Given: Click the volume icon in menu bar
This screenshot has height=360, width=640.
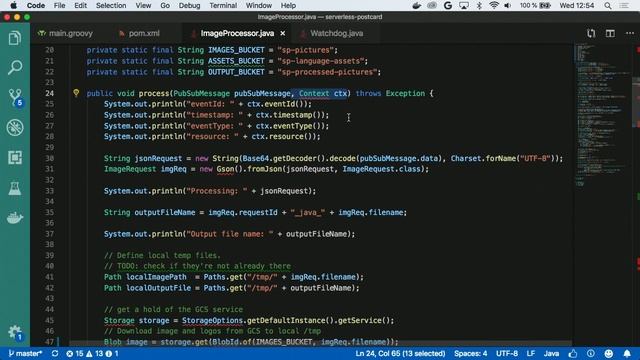Looking at the screenshot, I should [x=507, y=5].
